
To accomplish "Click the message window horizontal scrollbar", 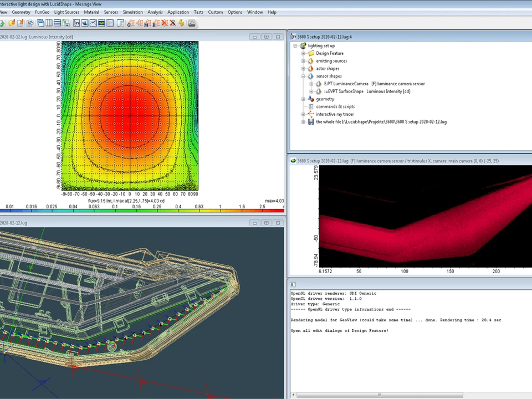I will (x=379, y=395).
